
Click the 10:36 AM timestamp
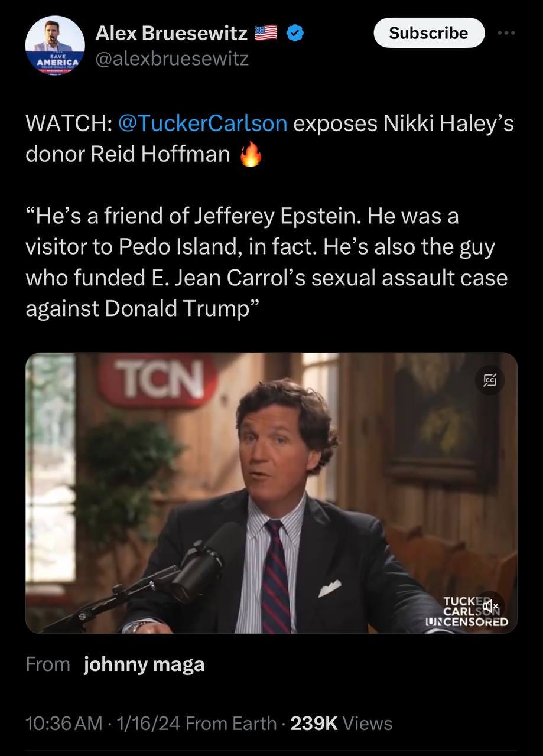[64, 724]
